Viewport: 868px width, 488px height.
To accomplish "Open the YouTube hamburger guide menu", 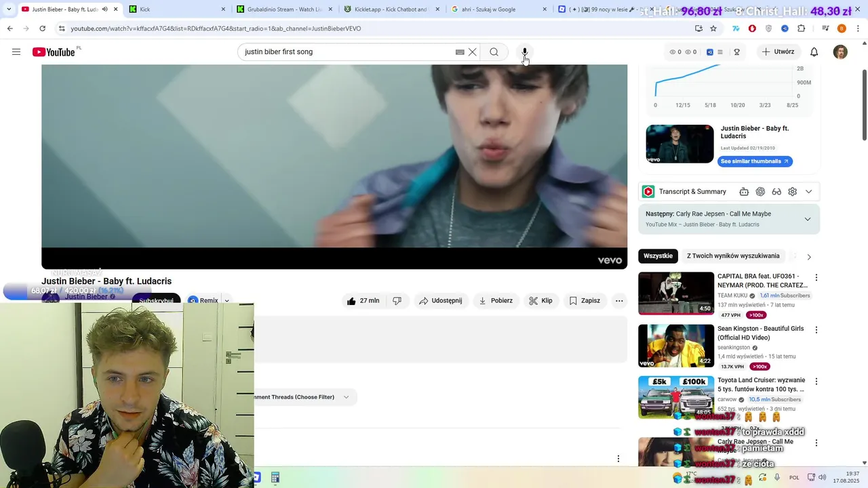I will click(x=16, y=52).
